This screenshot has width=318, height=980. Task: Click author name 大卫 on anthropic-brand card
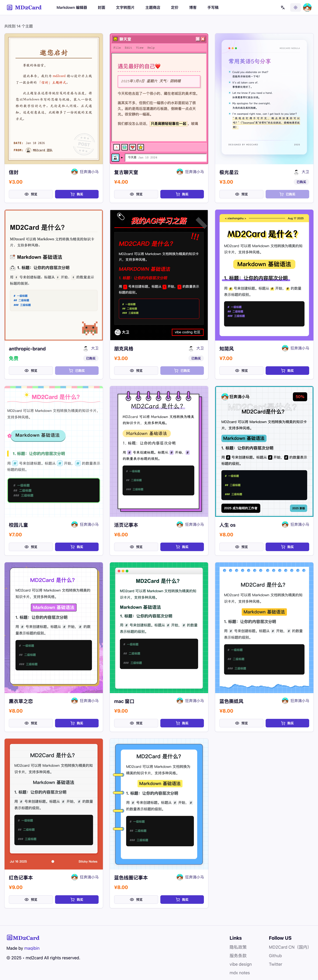95,348
